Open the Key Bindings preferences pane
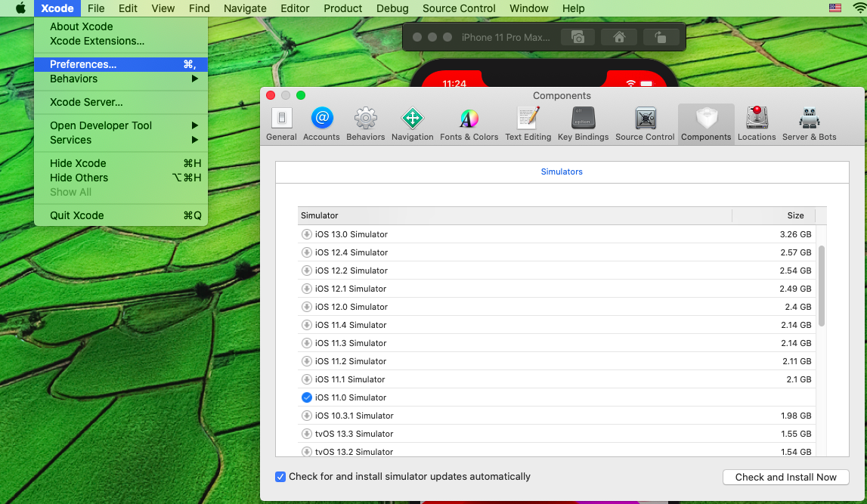Screen dimensions: 867x504 coord(583,124)
